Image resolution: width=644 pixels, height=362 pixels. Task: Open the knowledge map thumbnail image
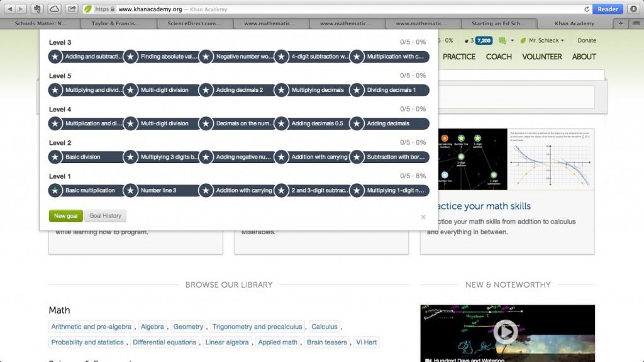coord(473,159)
